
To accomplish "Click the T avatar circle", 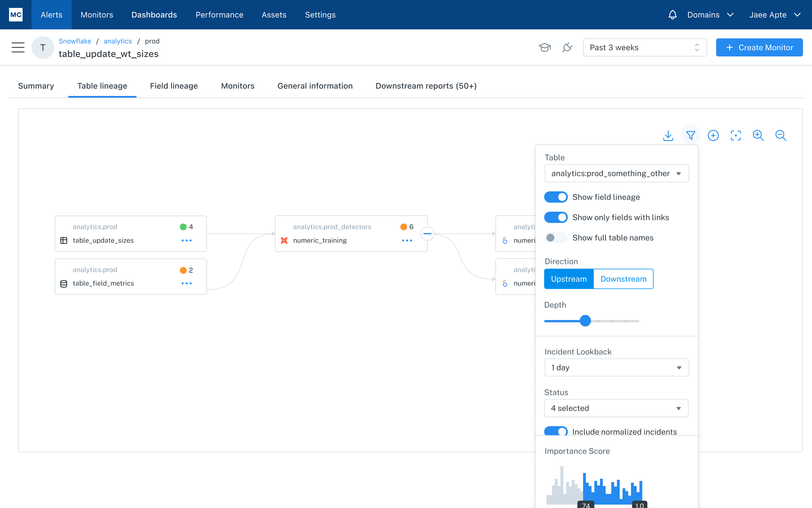I will tap(43, 47).
